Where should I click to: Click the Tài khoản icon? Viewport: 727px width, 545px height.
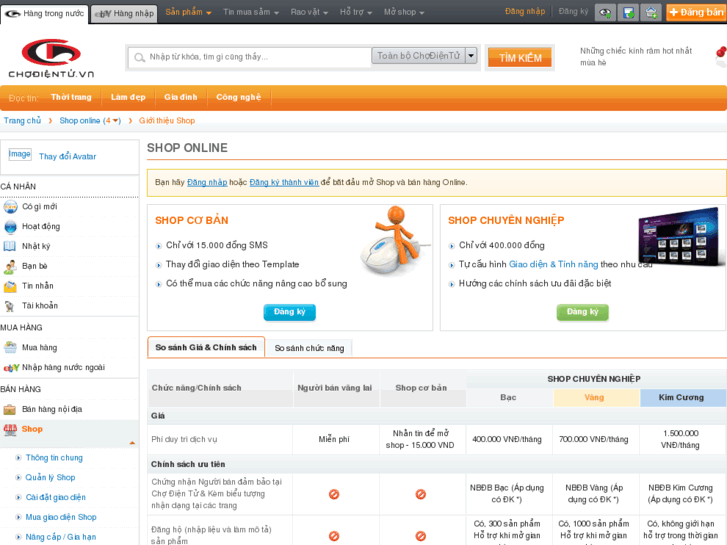[10, 306]
